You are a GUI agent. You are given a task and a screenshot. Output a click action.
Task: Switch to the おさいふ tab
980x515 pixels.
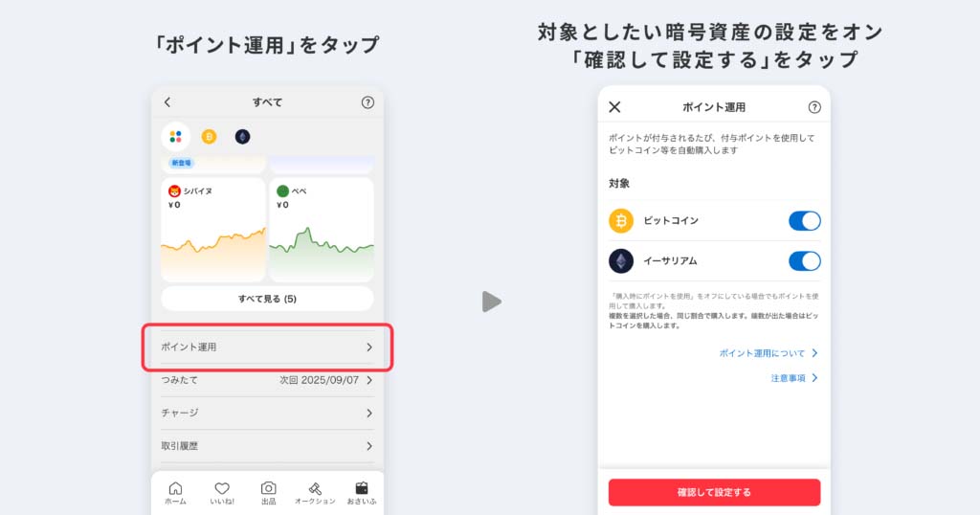pyautogui.click(x=361, y=492)
